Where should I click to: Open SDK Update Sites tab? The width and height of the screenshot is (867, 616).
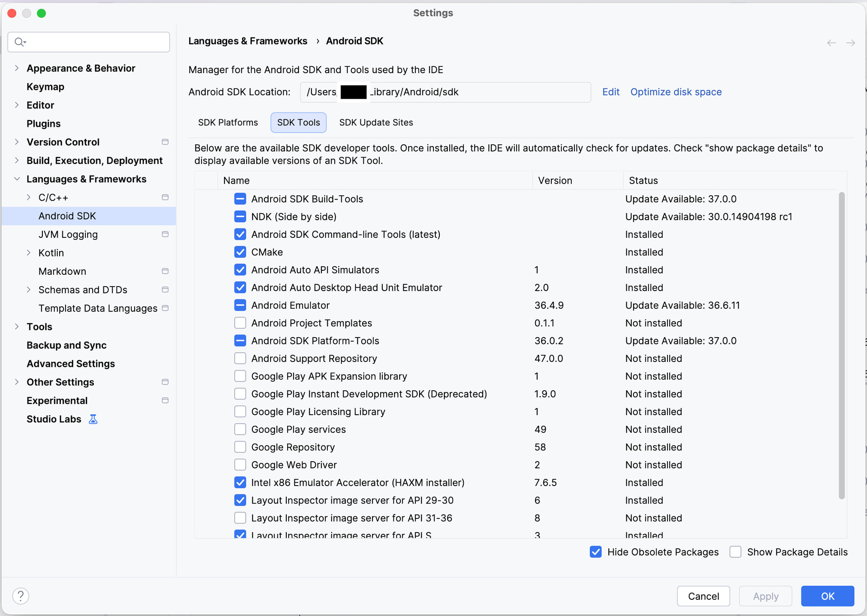coord(376,123)
